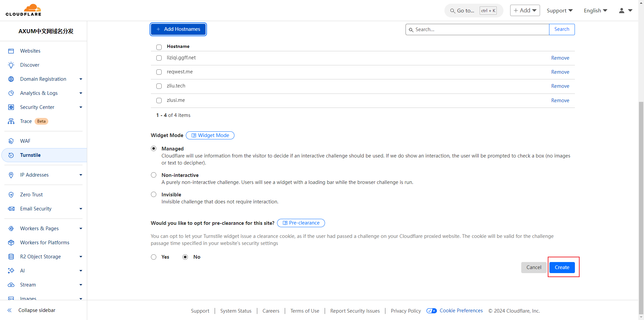Expand the Analytics & Logs submenu arrow
Image resolution: width=644 pixels, height=320 pixels.
pyautogui.click(x=81, y=93)
